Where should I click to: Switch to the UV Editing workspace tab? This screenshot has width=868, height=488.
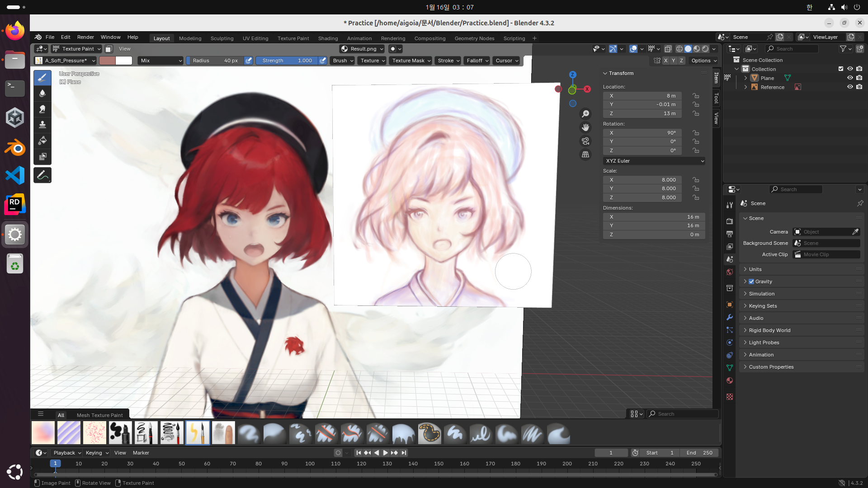tap(255, 38)
